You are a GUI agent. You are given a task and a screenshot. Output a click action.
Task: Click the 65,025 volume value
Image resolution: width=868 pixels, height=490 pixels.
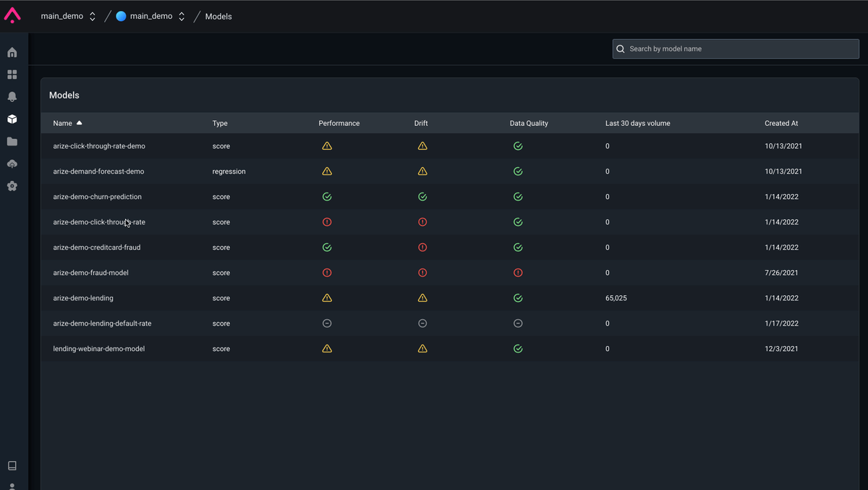(616, 298)
